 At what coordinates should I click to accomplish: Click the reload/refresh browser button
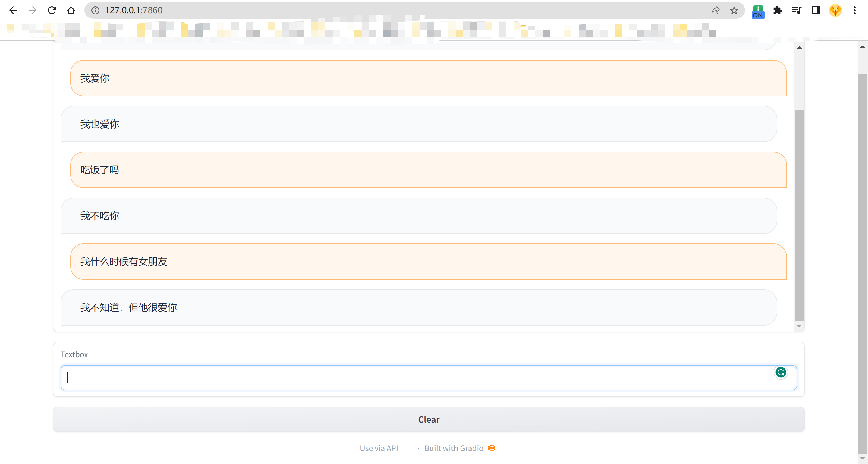pos(52,10)
